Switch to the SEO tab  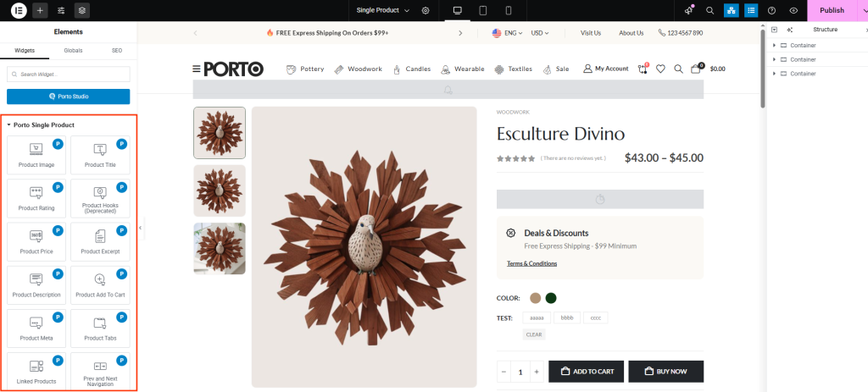[x=117, y=51]
